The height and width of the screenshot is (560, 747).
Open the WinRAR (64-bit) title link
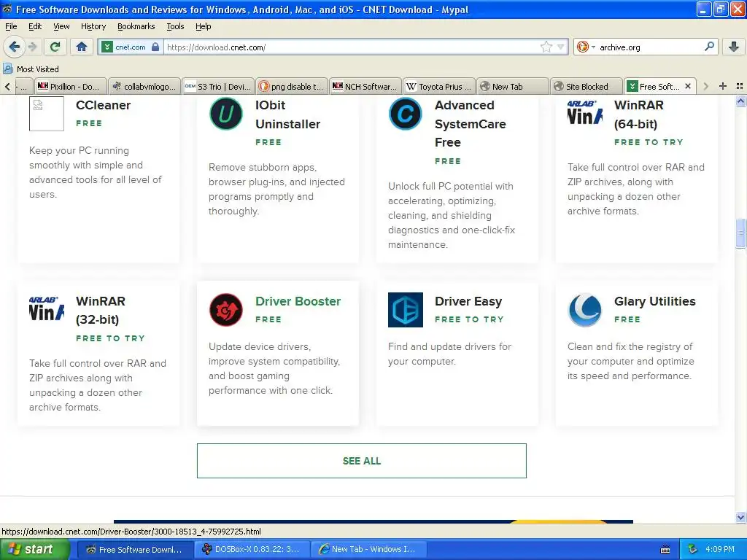638,114
